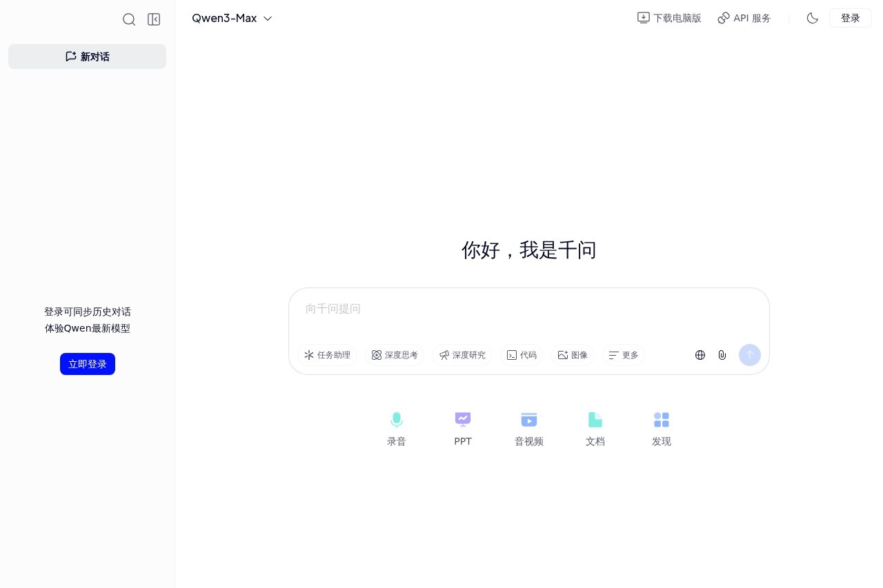Collapse the sidebar using the panel icon
The width and height of the screenshot is (883, 588).
(x=154, y=19)
